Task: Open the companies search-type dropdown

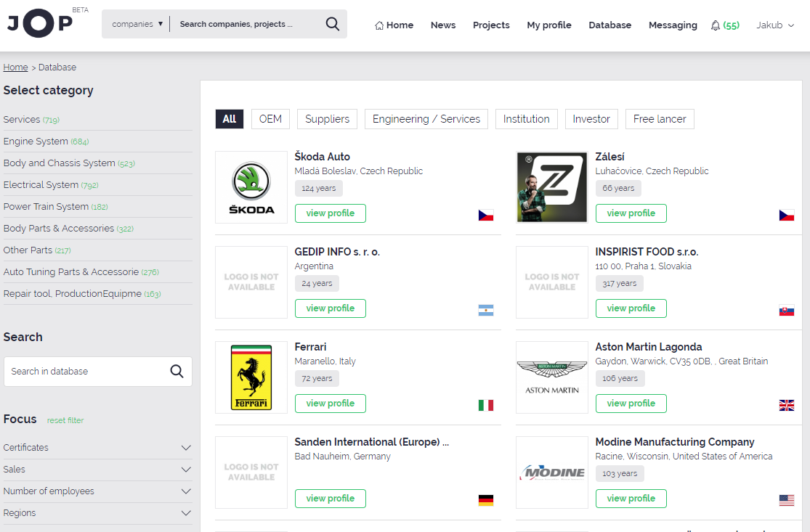Action: 137,24
